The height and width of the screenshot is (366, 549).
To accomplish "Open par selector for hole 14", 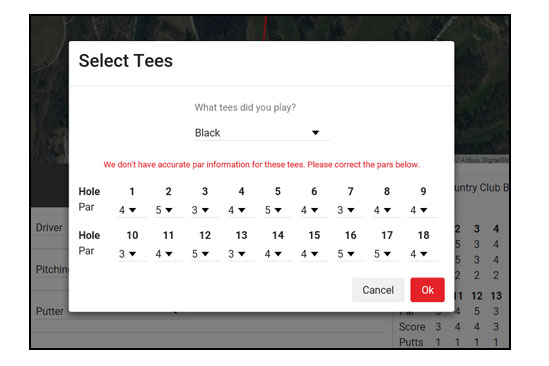I will (278, 254).
